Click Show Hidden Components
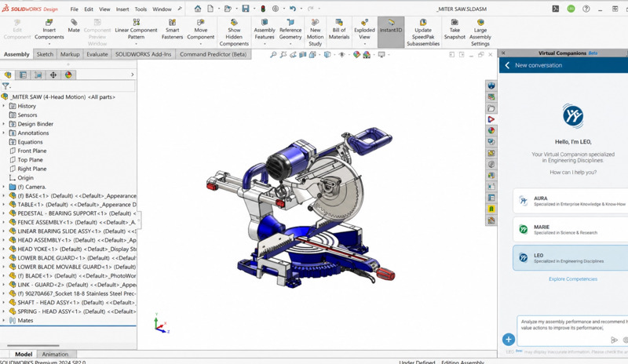The image size is (628, 364). point(234,32)
